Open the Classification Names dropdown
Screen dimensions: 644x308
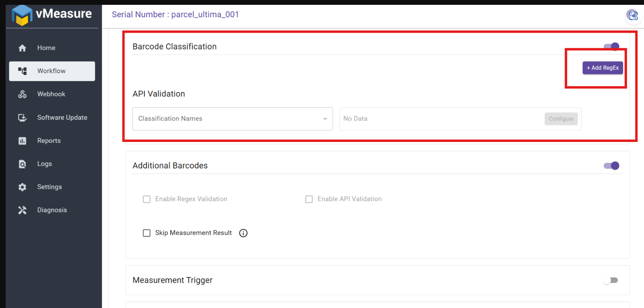[232, 119]
